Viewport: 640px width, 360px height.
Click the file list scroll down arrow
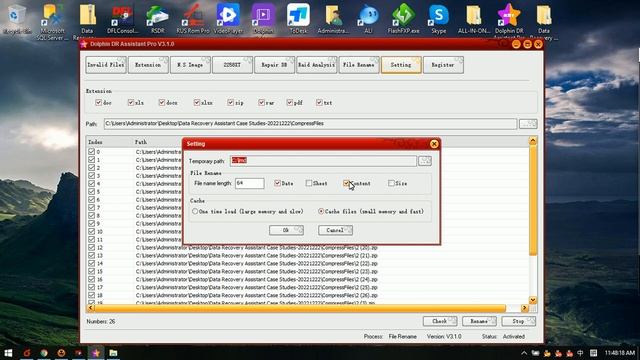[x=533, y=300]
